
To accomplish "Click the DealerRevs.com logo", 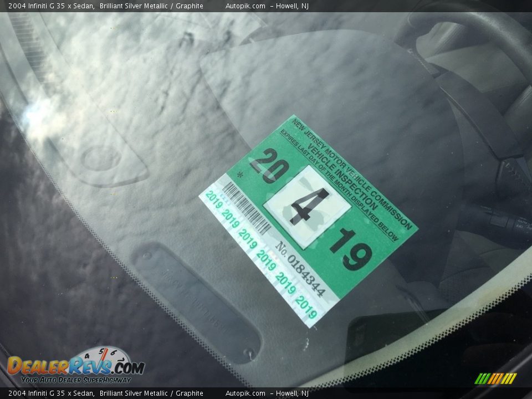I will point(75,366).
